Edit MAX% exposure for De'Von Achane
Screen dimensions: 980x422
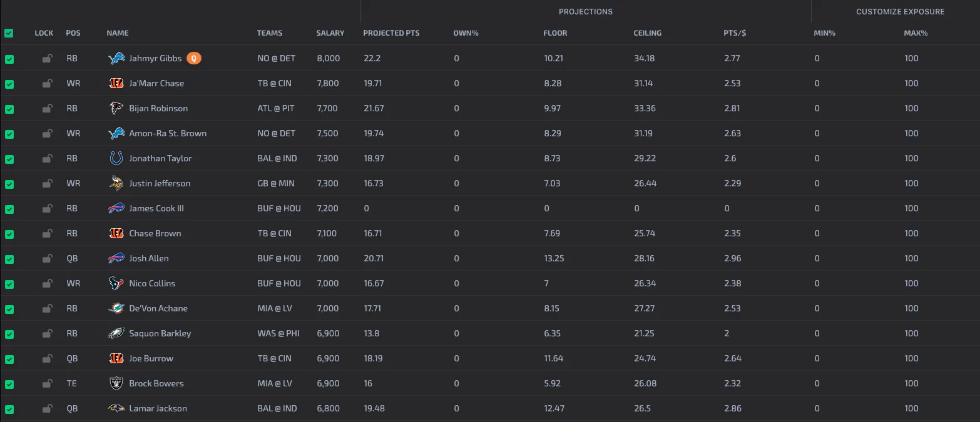(x=911, y=308)
